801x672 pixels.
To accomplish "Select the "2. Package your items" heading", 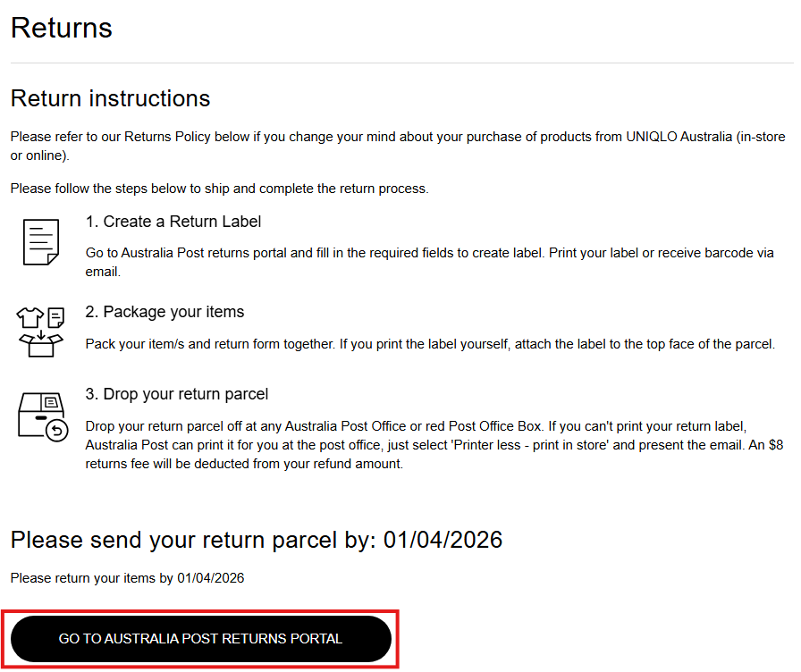I will click(x=165, y=312).
